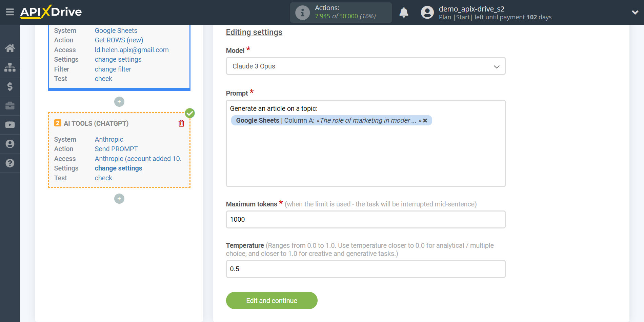Click the actions info icon
Image resolution: width=644 pixels, height=322 pixels.
[x=302, y=13]
